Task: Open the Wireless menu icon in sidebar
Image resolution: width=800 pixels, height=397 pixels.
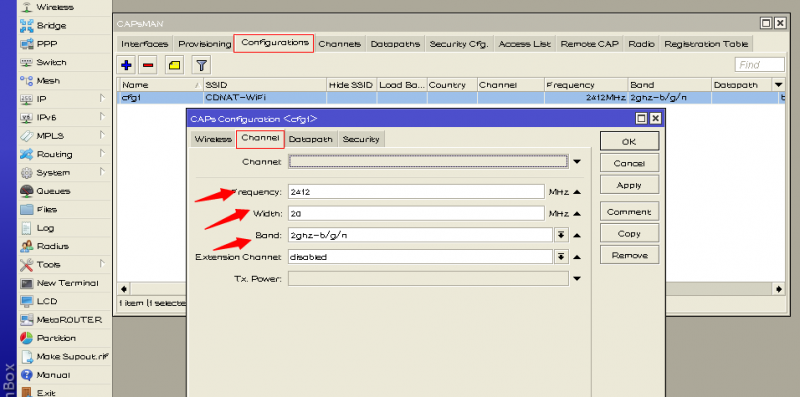Action: tap(27, 7)
